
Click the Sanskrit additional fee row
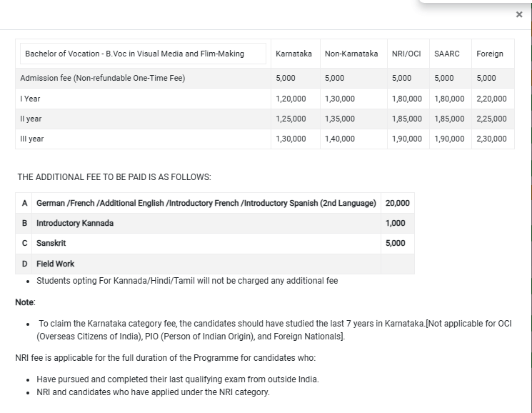[x=51, y=243]
